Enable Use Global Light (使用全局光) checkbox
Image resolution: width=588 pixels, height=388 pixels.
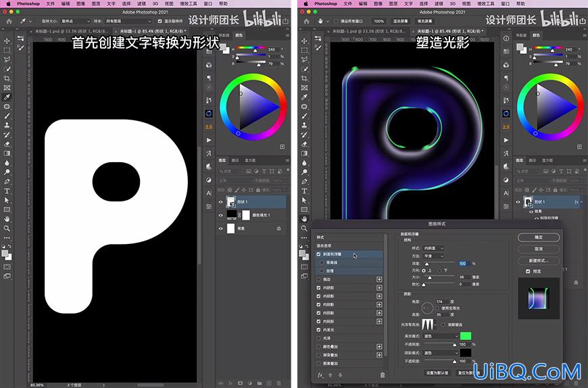coord(438,308)
